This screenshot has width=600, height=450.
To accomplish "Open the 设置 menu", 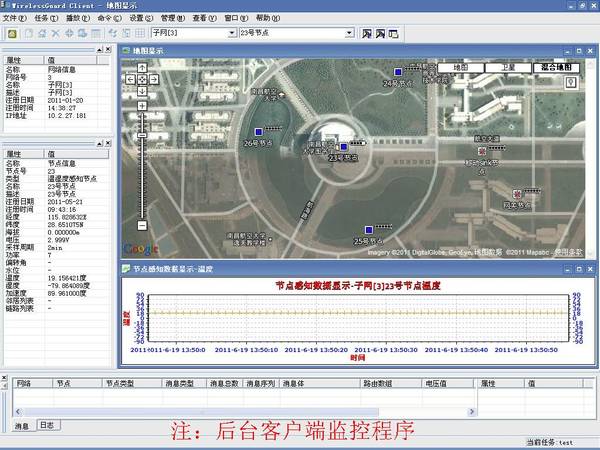I will coord(141,18).
